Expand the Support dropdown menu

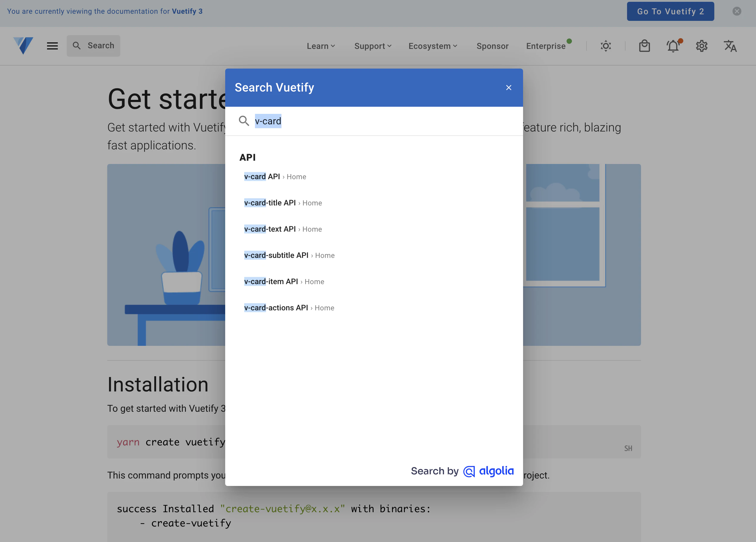tap(373, 46)
